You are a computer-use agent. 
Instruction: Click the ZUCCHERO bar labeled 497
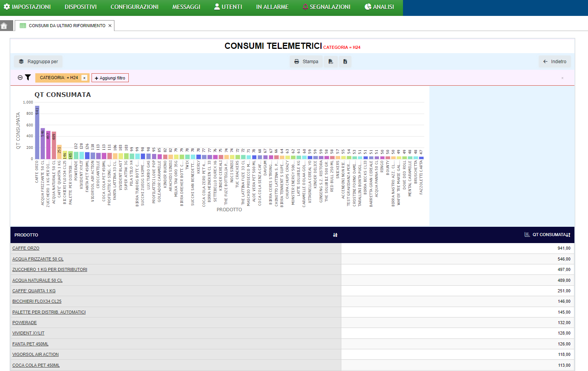[48, 145]
